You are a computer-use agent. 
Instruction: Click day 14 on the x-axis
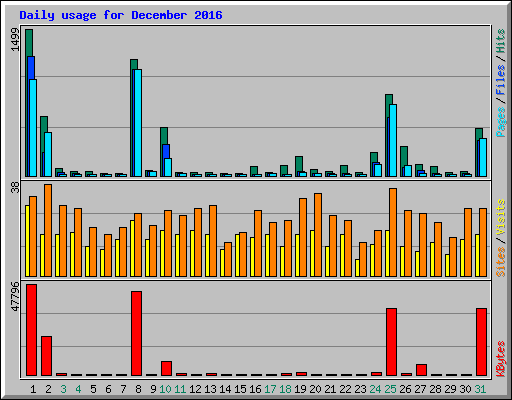pos(225,389)
